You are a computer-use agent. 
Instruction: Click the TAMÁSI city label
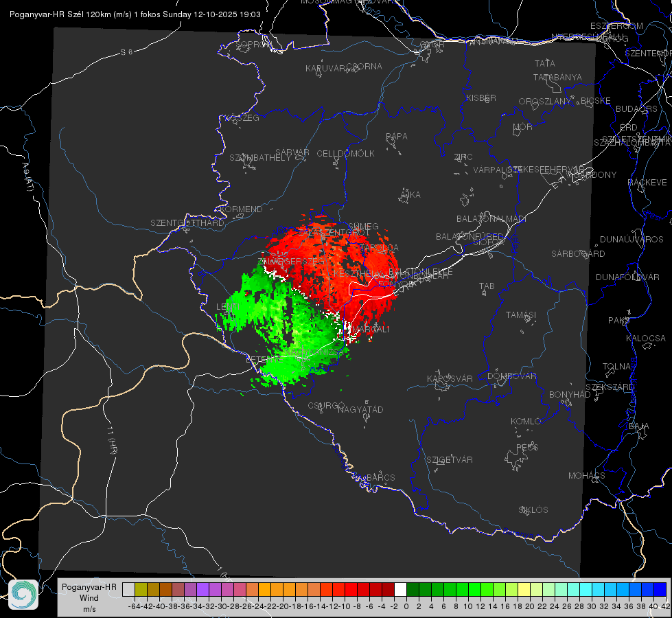pyautogui.click(x=521, y=315)
